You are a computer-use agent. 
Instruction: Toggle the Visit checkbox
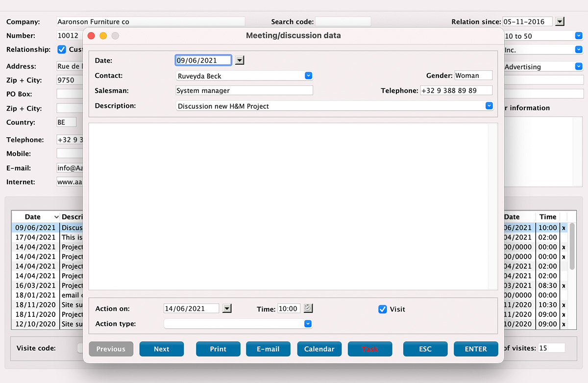(383, 309)
